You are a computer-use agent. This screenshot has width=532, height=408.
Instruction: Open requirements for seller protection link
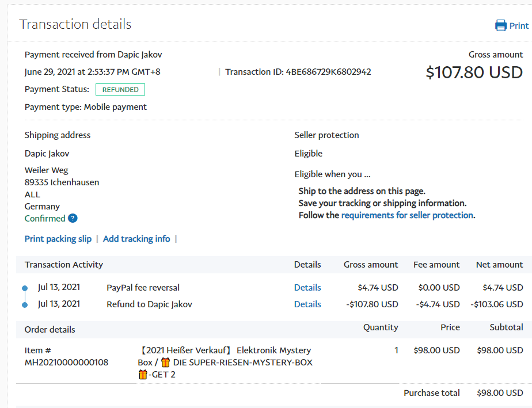coord(407,215)
